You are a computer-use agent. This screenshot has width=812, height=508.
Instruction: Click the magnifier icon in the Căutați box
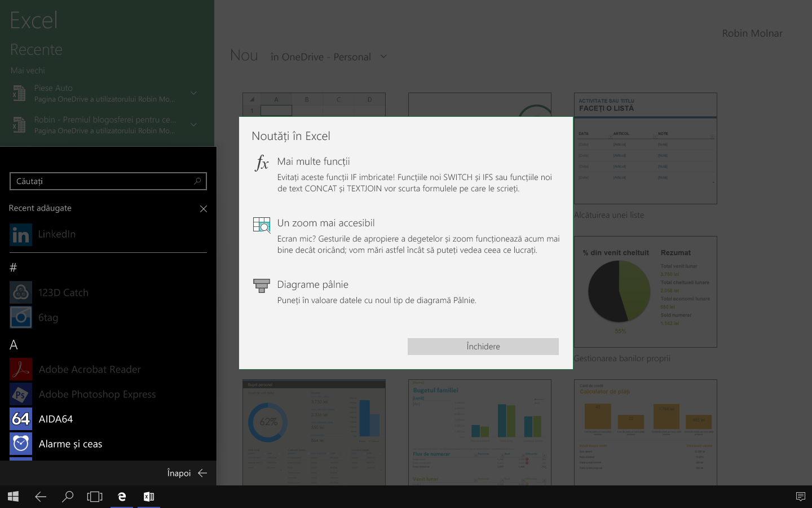(197, 181)
